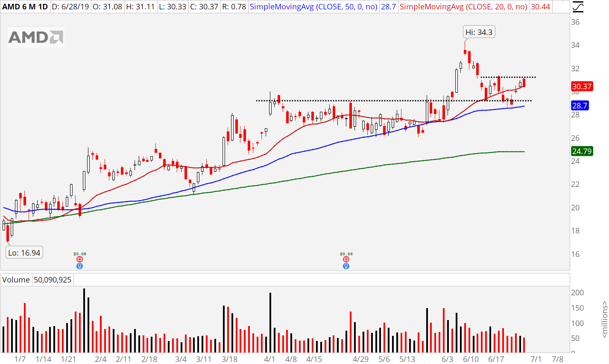609x364 pixels.
Task: Click the 36 price axis label
Action: [x=576, y=22]
